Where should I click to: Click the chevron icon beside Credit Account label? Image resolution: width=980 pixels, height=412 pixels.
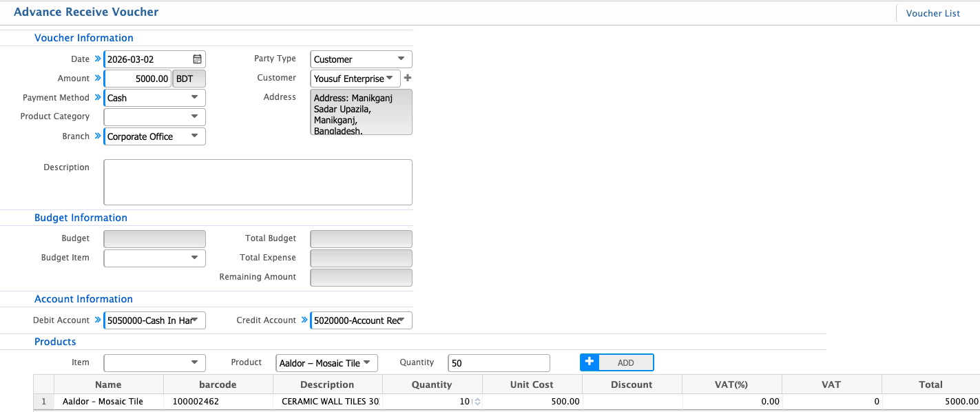point(303,320)
